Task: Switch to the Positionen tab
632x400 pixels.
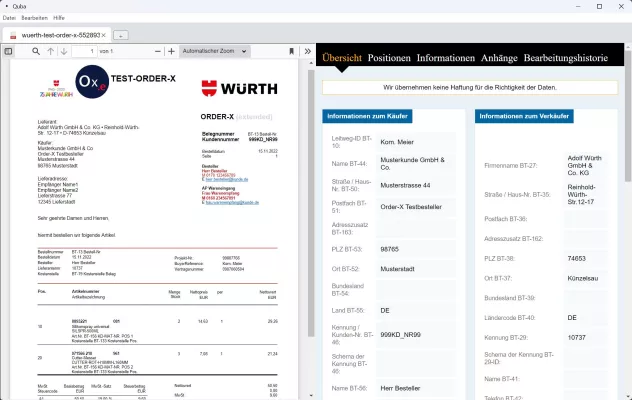Action: coord(389,58)
